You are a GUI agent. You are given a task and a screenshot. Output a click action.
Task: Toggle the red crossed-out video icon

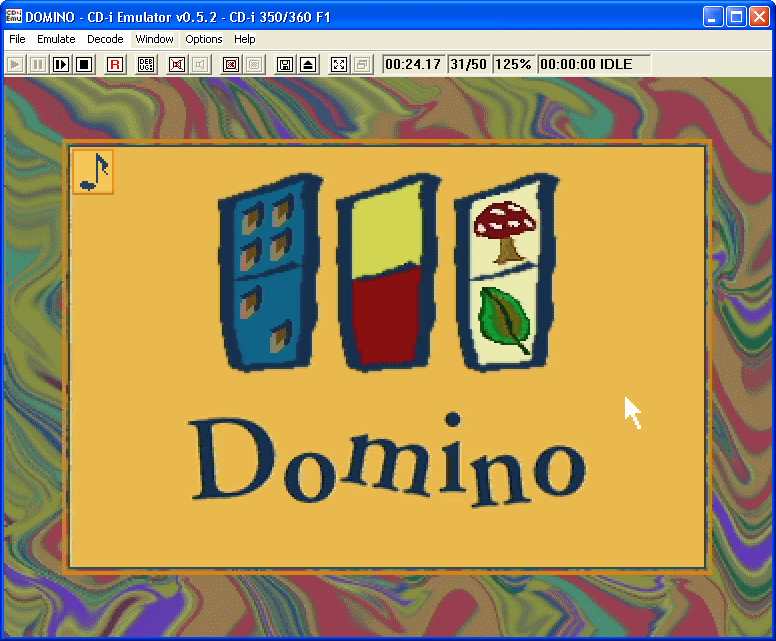point(177,64)
